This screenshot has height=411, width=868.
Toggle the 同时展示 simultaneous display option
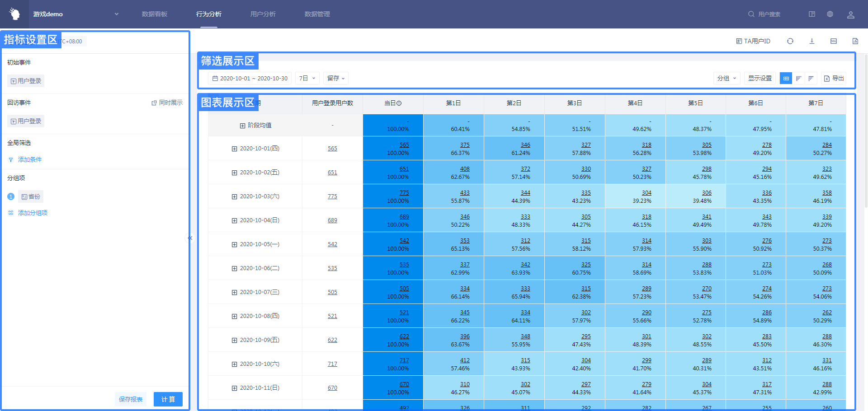167,103
